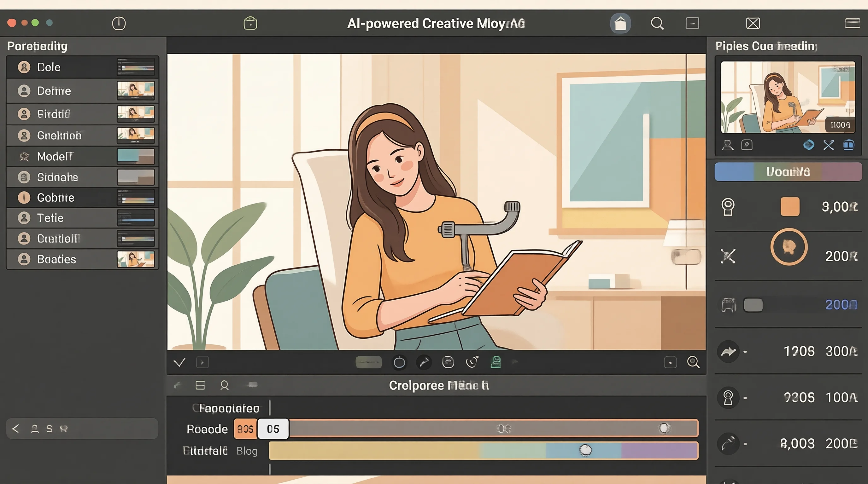The image size is (868, 484).
Task: Select the Dole row in left list
Action: [x=82, y=67]
